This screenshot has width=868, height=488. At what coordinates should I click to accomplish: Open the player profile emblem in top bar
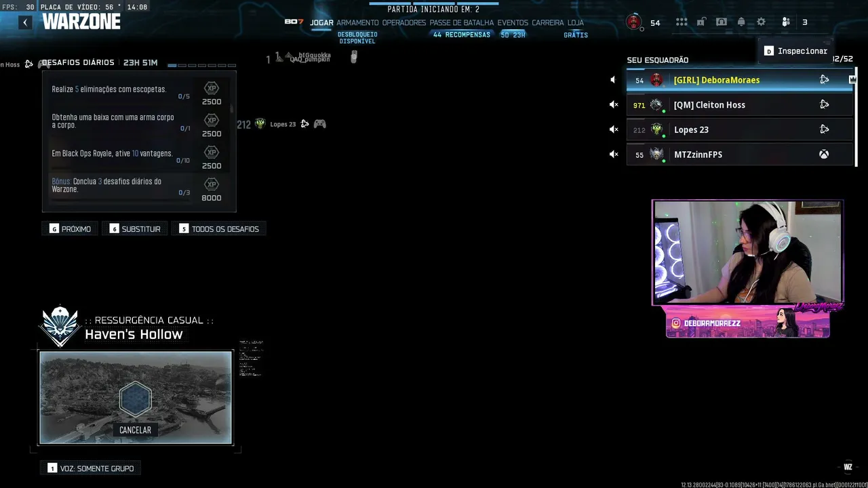(633, 22)
